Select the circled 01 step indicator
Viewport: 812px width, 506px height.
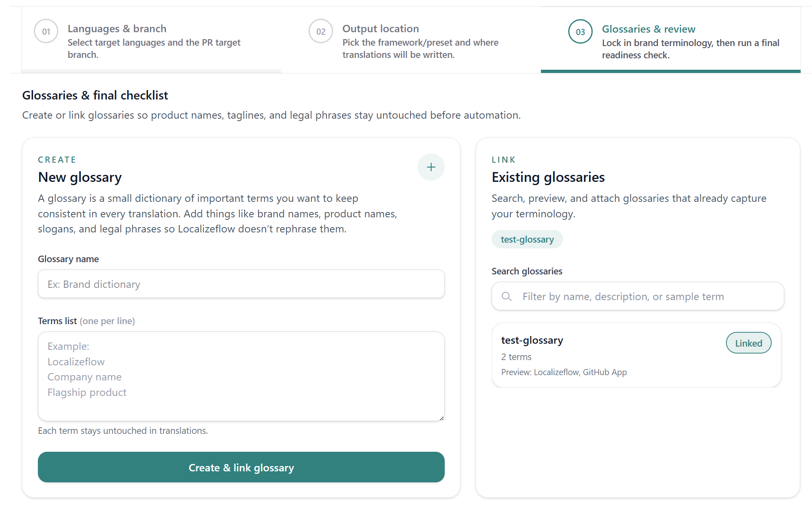tap(46, 31)
